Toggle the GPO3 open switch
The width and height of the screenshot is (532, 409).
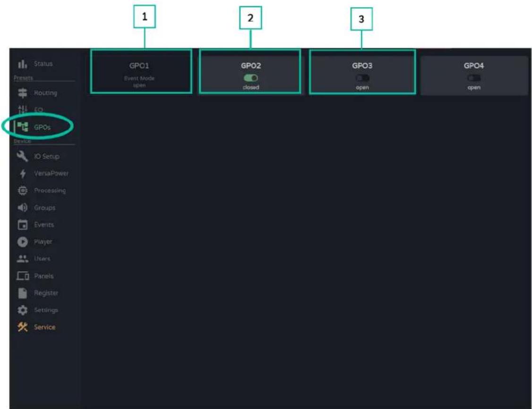click(x=362, y=78)
